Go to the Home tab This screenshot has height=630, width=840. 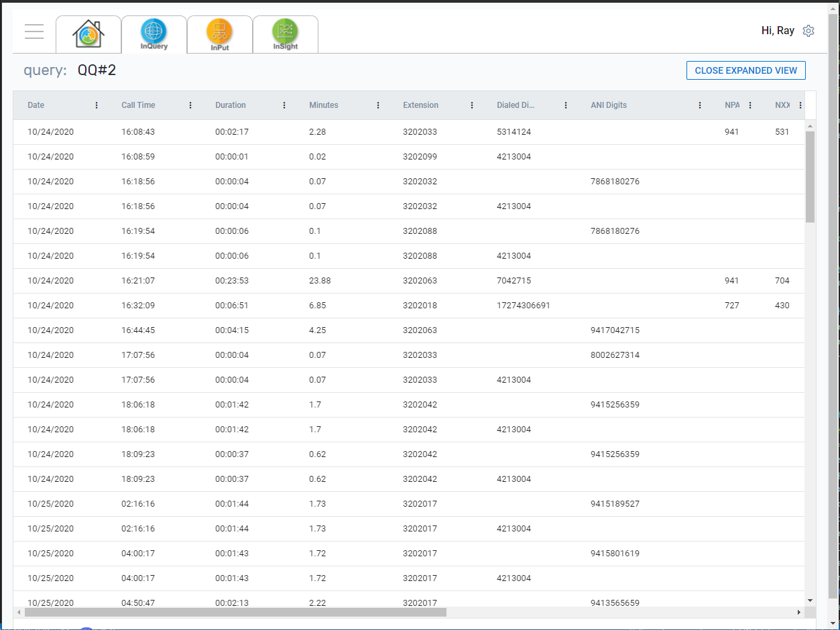pos(88,34)
